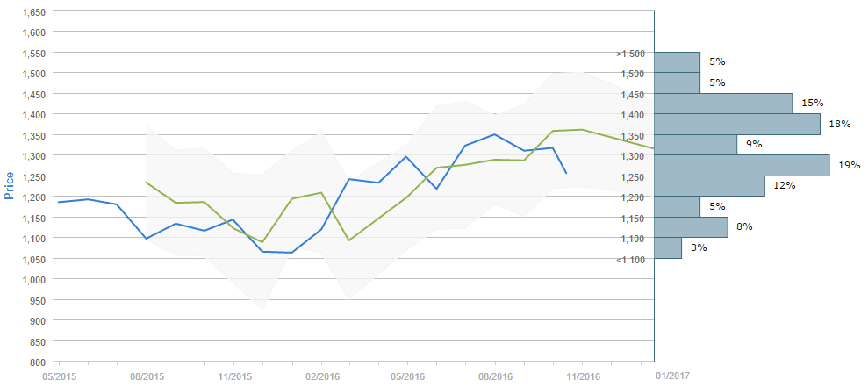Click the last point of blue line
Image resolution: width=868 pixels, height=387 pixels.
pos(566,173)
